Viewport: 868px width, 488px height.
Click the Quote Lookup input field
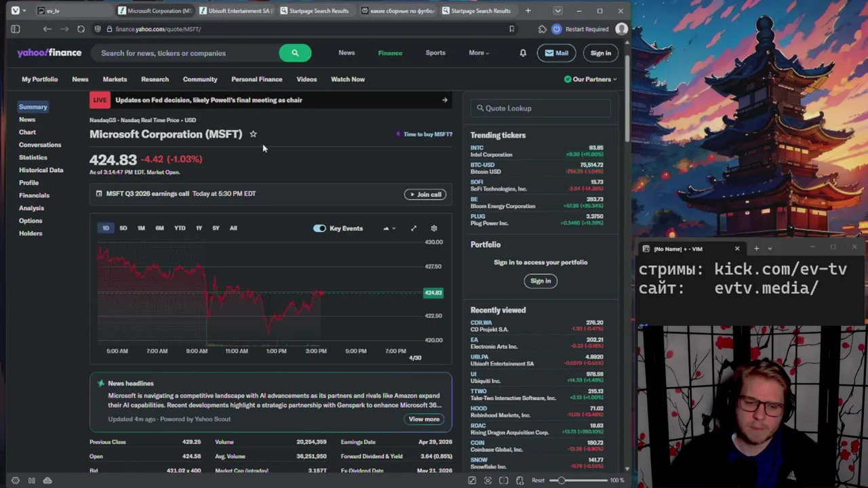pos(540,108)
